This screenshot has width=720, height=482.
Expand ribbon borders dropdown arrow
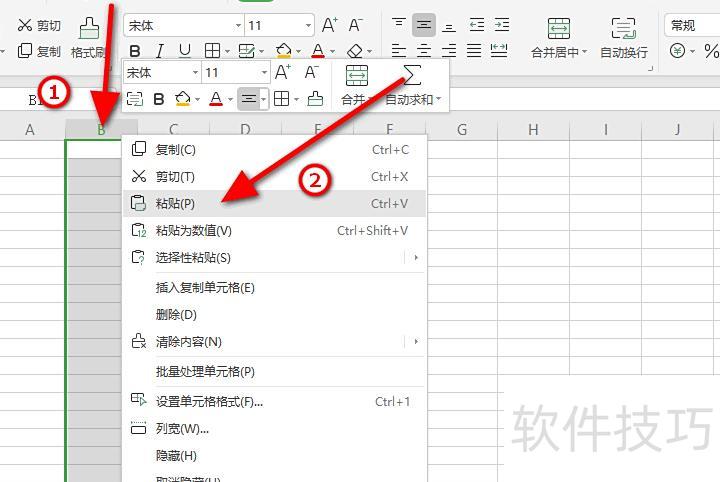click(x=227, y=51)
